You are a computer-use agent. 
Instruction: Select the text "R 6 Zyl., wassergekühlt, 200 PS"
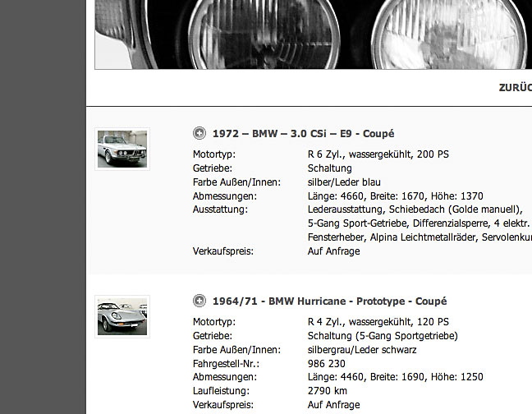coord(378,154)
